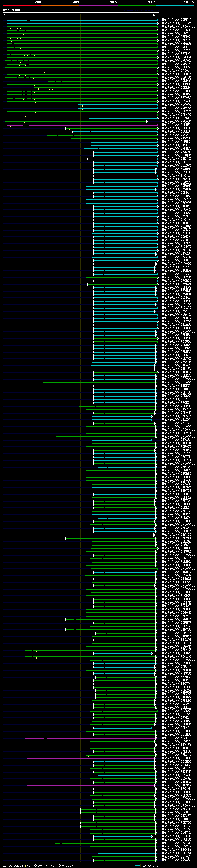197x868 pixels.
Task: Click the UniRef100_Q8IL80 label
Action: click(177, 836)
